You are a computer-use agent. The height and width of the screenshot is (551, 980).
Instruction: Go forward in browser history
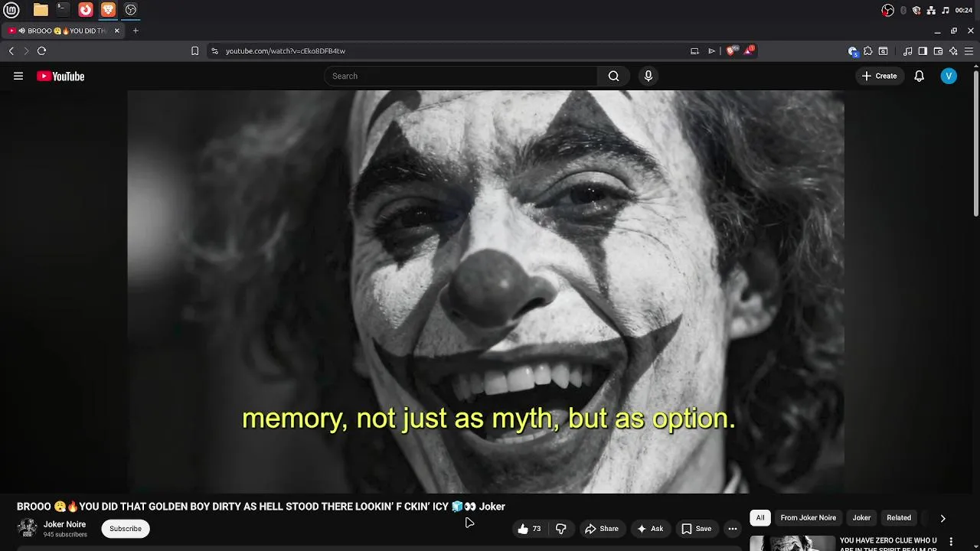pos(26,51)
